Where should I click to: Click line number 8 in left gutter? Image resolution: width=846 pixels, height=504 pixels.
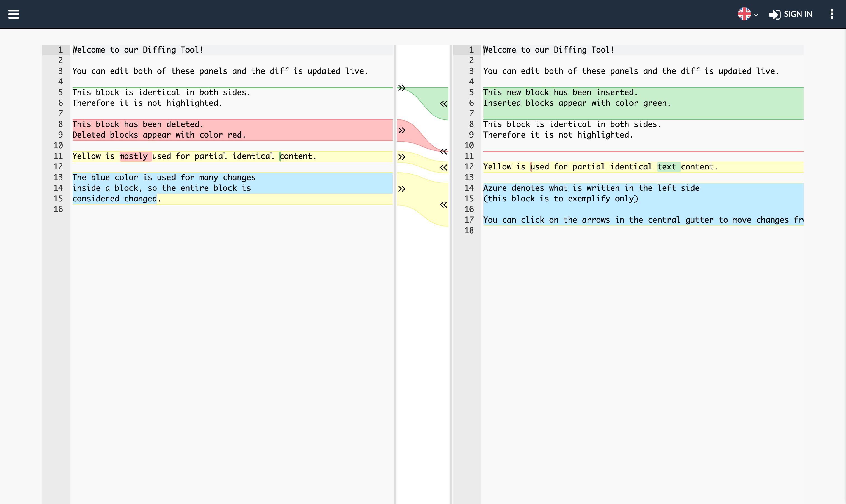(60, 124)
